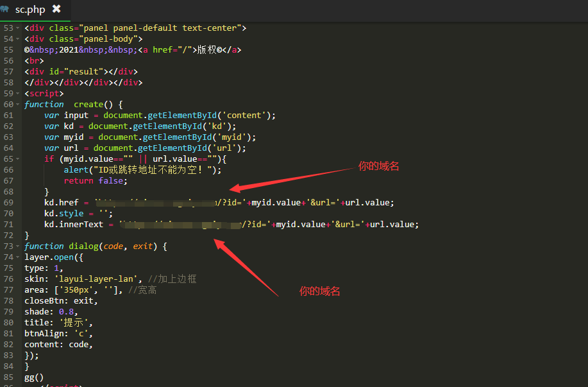Image resolution: width=588 pixels, height=387 pixels.
Task: Fold the script tag at line 59
Action: point(17,94)
